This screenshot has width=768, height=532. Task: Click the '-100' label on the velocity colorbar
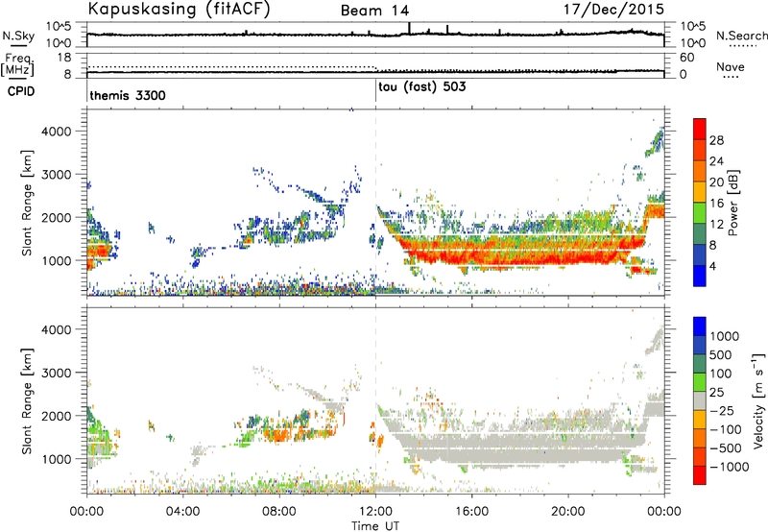tap(726, 429)
